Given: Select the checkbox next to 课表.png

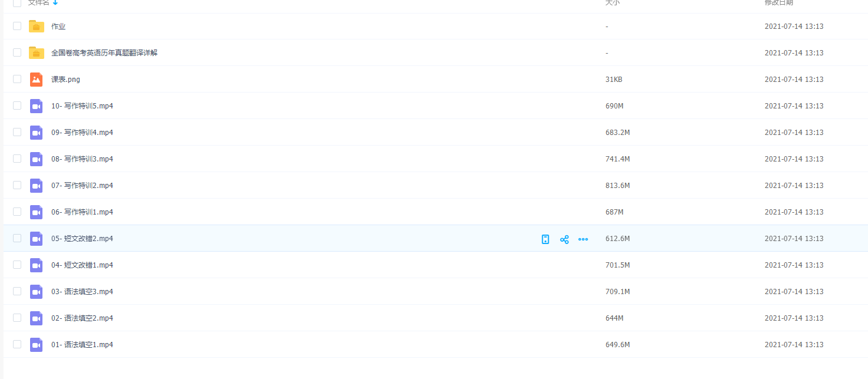Looking at the screenshot, I should pos(17,80).
